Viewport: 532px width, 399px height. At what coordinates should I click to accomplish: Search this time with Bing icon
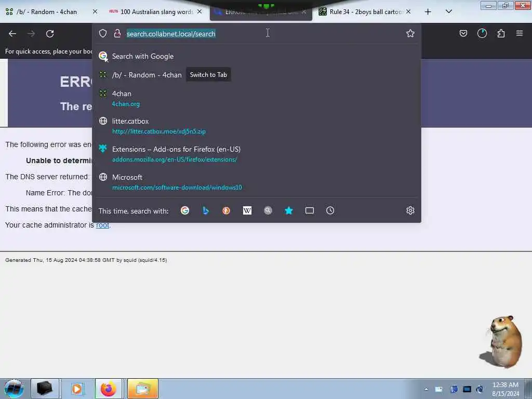pyautogui.click(x=206, y=211)
